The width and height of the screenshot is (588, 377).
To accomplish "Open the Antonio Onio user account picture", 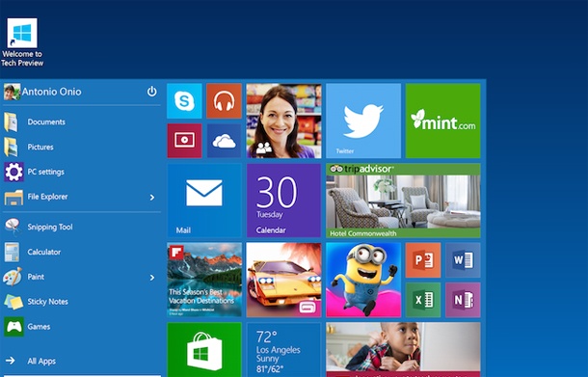I will pyautogui.click(x=12, y=92).
